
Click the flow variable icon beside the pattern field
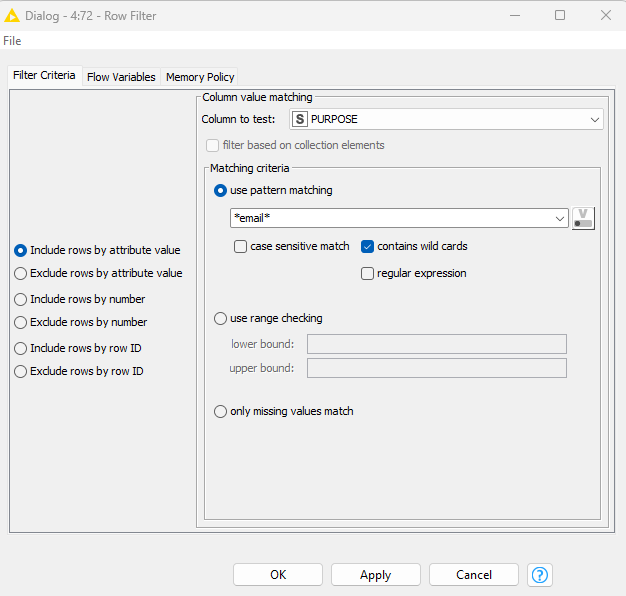click(x=583, y=218)
